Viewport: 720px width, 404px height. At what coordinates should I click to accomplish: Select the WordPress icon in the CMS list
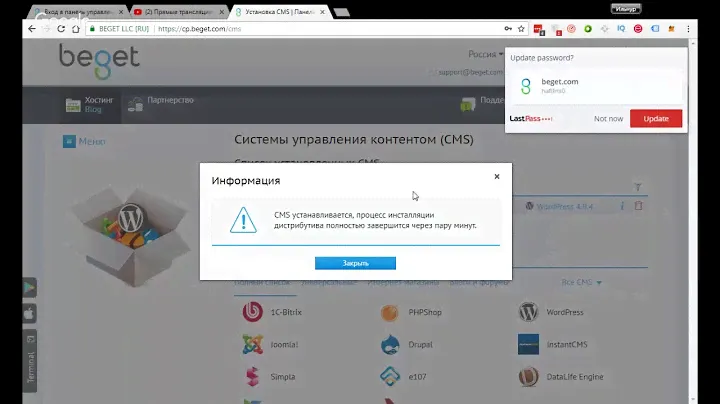(x=528, y=312)
